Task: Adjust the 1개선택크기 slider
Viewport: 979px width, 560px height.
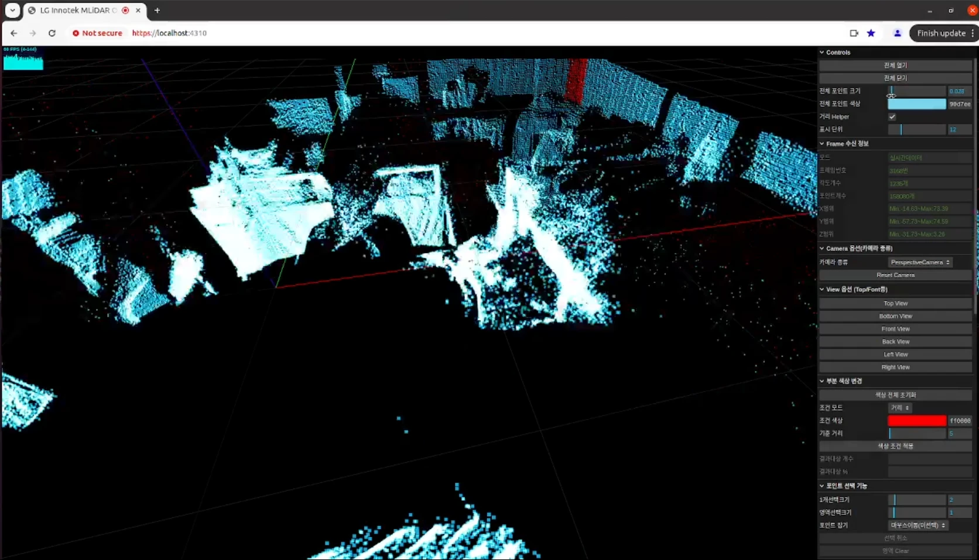Action: coord(917,500)
